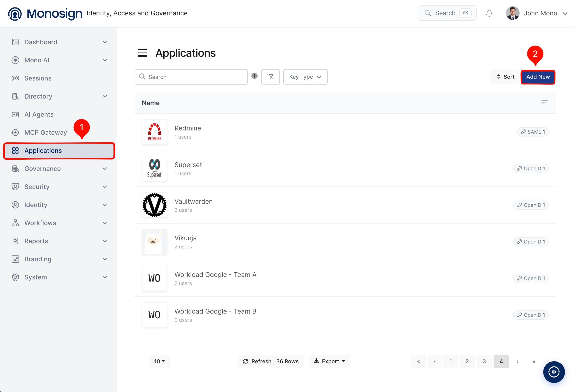Open the Workload Google - Team B row
Screen dimensions: 574x392
coord(345,315)
